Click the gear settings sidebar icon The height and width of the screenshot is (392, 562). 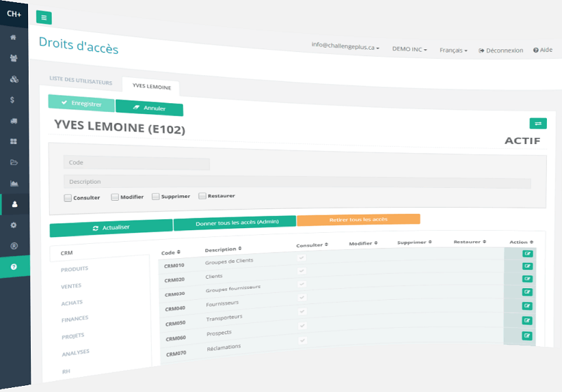pos(14,225)
